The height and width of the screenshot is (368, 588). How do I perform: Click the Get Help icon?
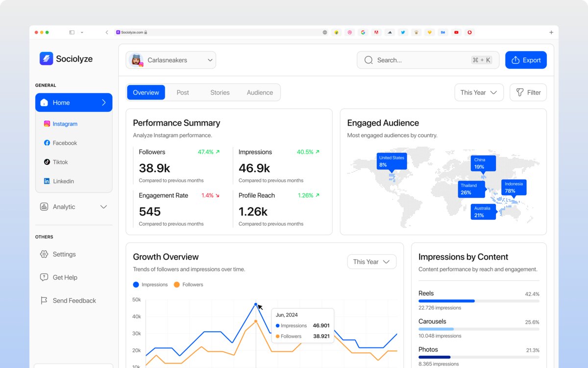pyautogui.click(x=44, y=277)
